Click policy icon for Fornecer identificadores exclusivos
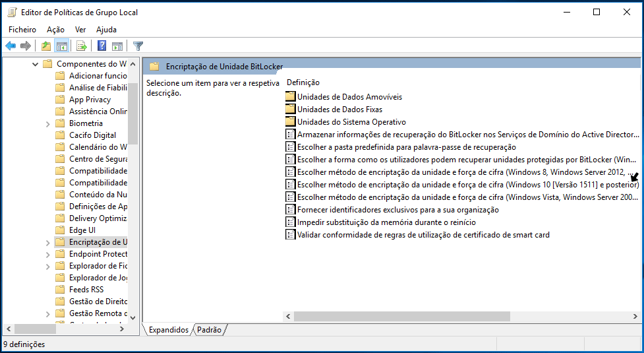The height and width of the screenshot is (353, 644). coord(291,210)
